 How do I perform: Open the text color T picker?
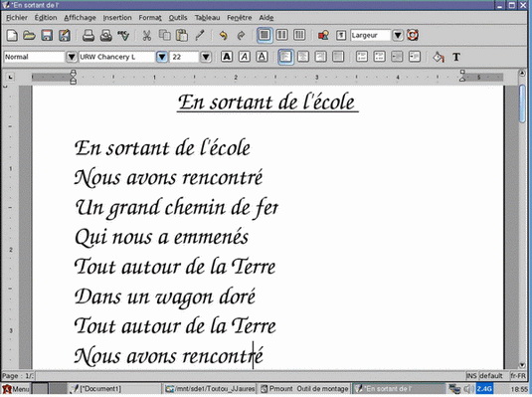click(456, 57)
